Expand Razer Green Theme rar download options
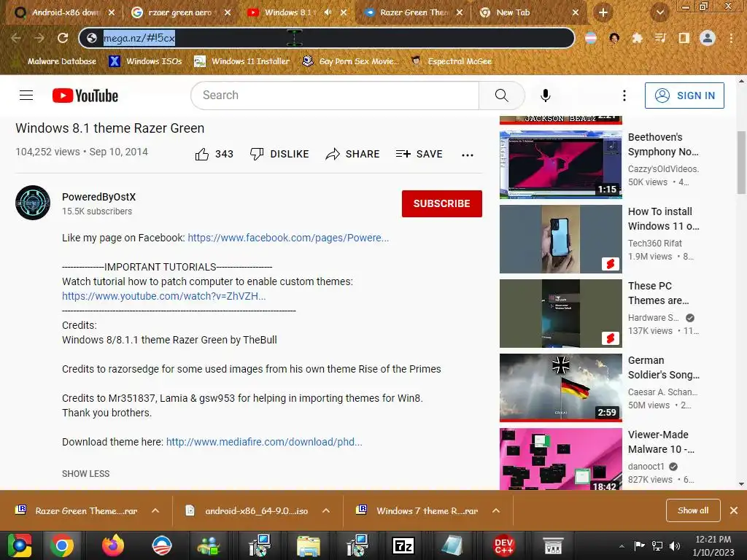The image size is (747, 560). pyautogui.click(x=155, y=510)
